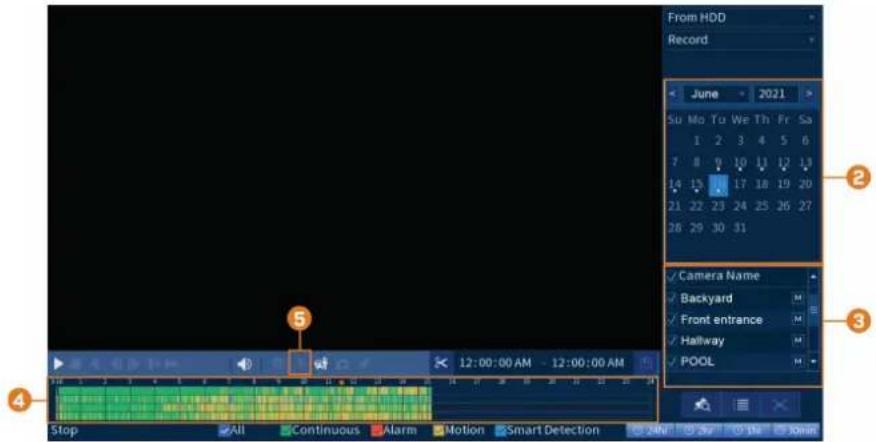This screenshot has height=442, width=876.
Task: Toggle stream type M for Front entrance
Action: point(798,319)
